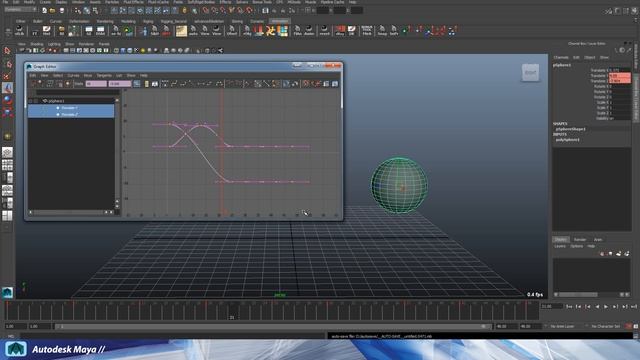Toggle spline tangents icon in Graph Editor
The image size is (640, 360).
coord(174,84)
